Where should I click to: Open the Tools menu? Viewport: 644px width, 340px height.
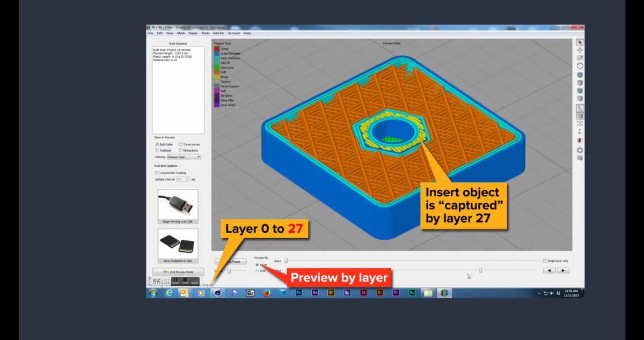tap(206, 33)
